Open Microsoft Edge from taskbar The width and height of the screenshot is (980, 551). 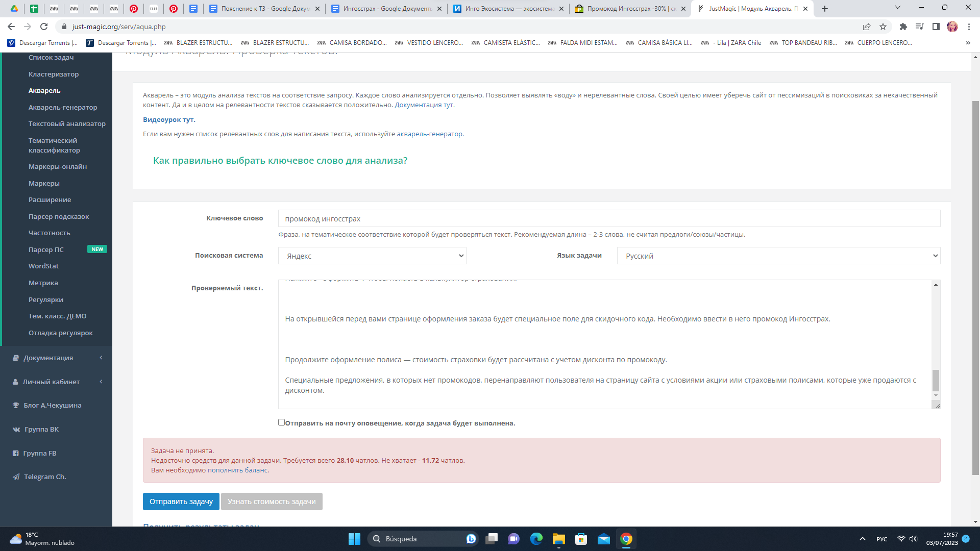click(x=536, y=539)
